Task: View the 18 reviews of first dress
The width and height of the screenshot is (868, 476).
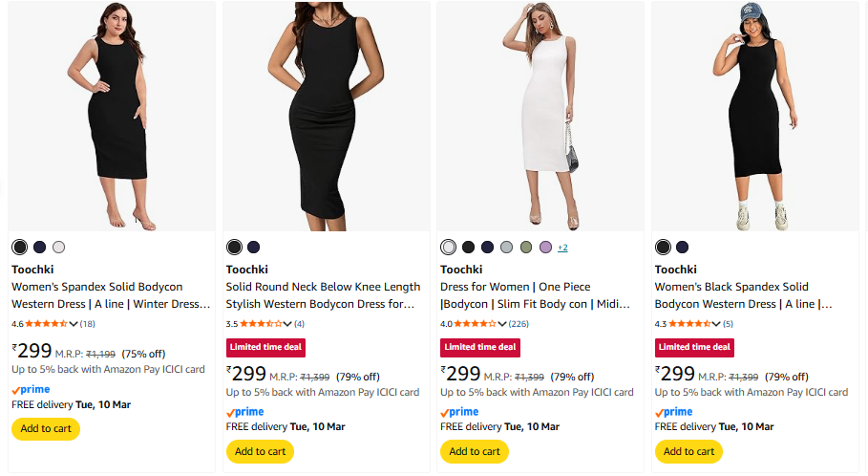Action: [88, 324]
